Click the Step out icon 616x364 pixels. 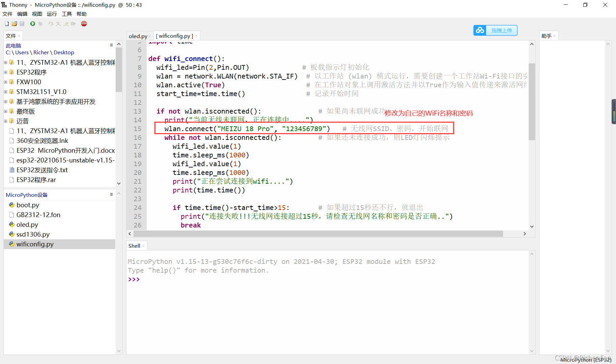click(x=66, y=24)
